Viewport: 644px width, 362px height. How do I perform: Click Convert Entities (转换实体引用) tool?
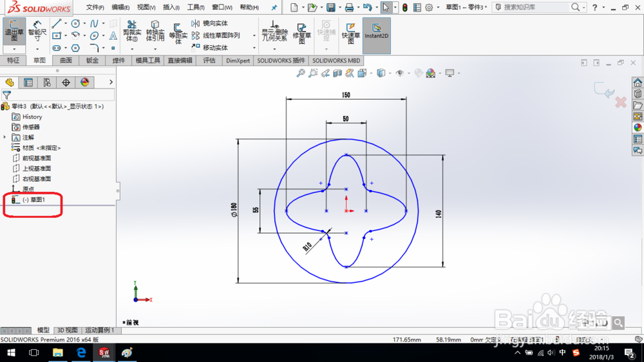[155, 31]
